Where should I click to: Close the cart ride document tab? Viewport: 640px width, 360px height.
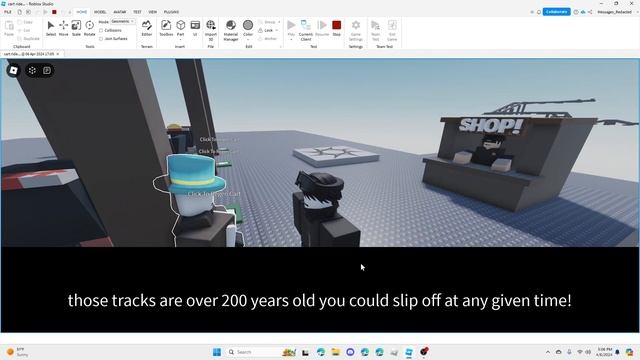[58, 54]
